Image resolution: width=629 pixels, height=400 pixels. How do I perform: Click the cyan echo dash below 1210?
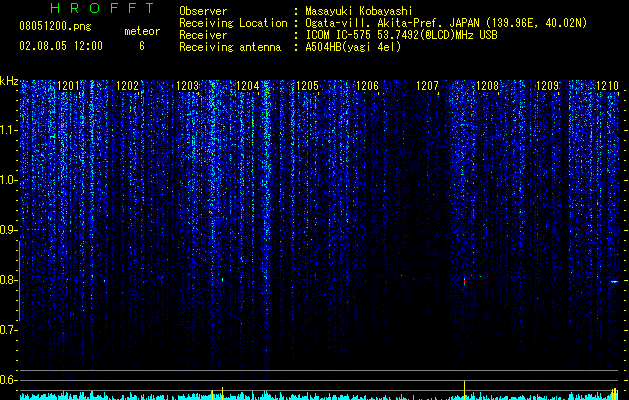tap(614, 281)
